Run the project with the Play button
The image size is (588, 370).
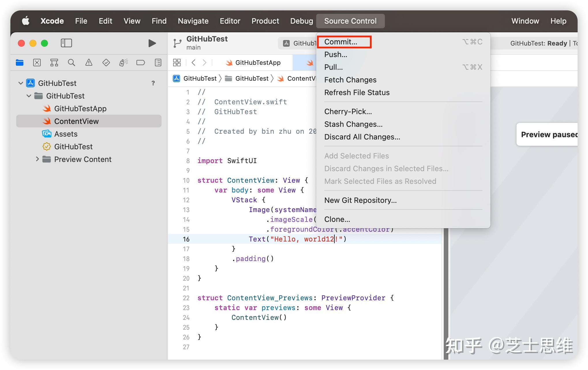coord(152,43)
